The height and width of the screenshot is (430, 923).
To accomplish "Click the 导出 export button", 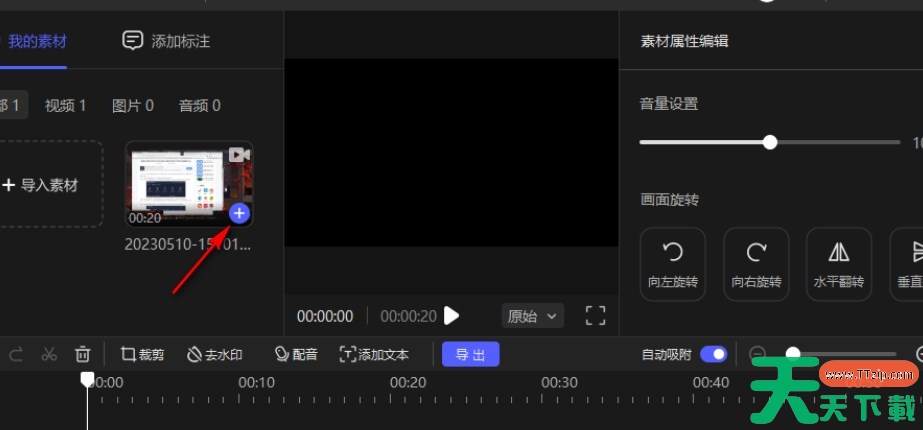I will coord(470,354).
